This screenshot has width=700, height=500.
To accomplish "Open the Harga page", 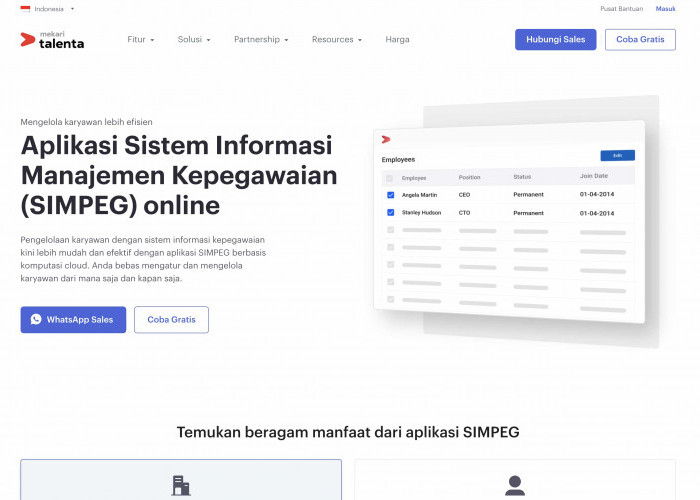I will pos(397,39).
